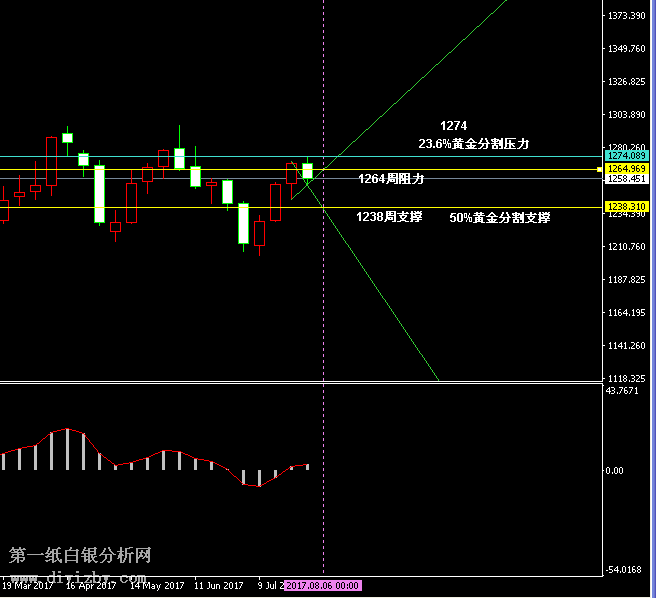The height and width of the screenshot is (598, 656).
Task: Click the 0.00 indicator zero level label
Action: pos(615,470)
